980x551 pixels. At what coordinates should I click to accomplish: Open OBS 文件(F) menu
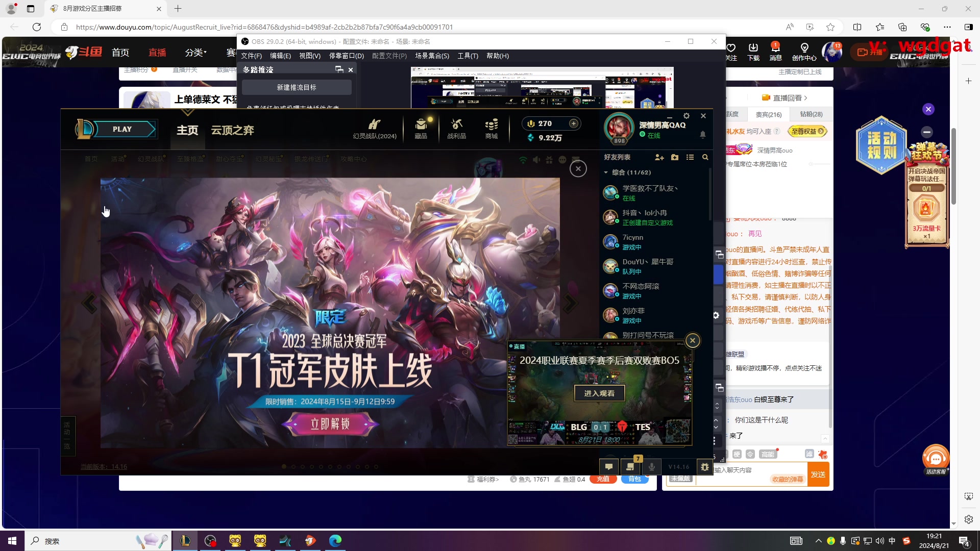251,56
